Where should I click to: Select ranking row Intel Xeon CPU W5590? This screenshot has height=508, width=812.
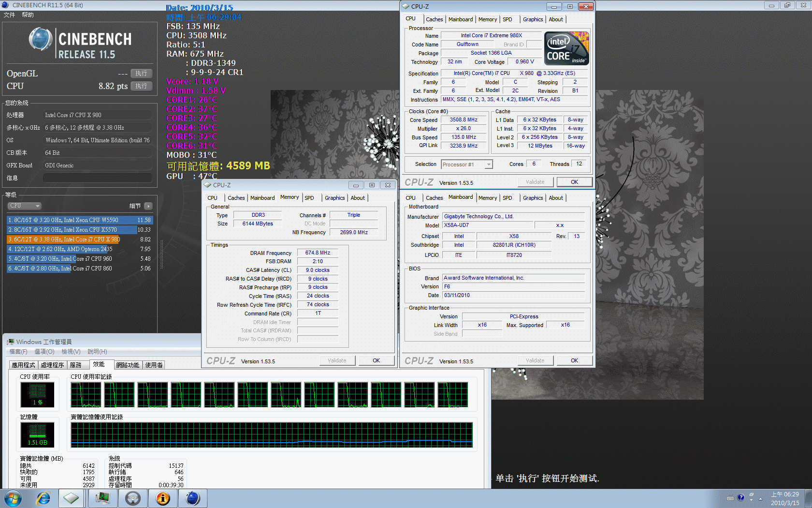coord(79,220)
